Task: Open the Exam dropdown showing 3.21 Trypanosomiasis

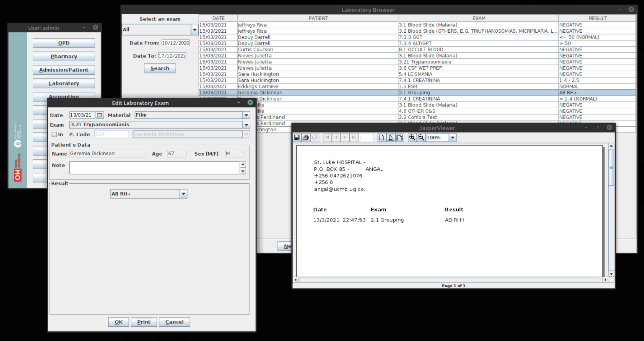Action: (x=246, y=125)
